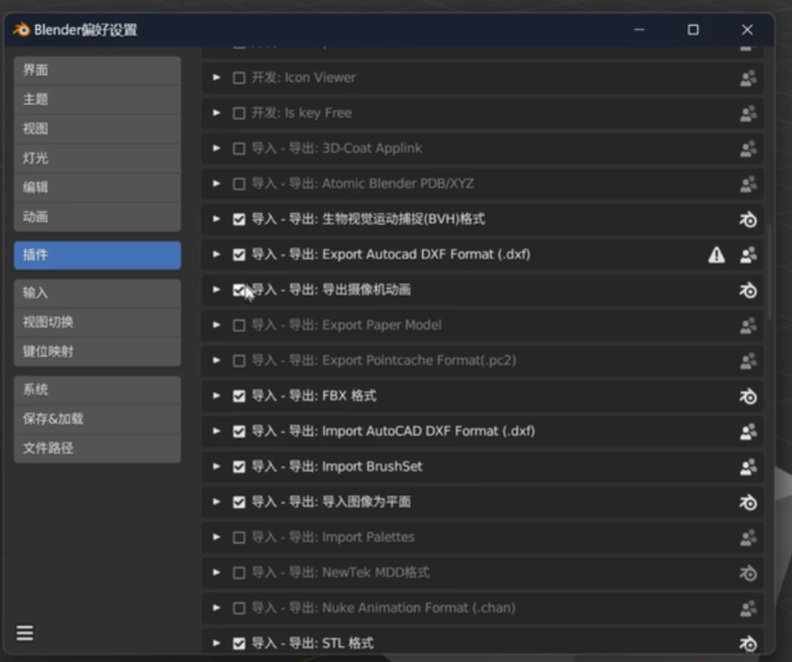Enable the NewTek MDD格式 checkbox

[239, 573]
